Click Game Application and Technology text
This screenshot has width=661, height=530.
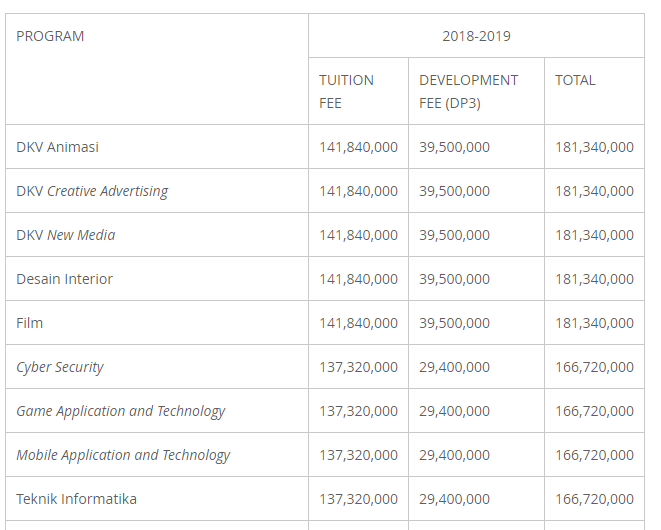(120, 411)
